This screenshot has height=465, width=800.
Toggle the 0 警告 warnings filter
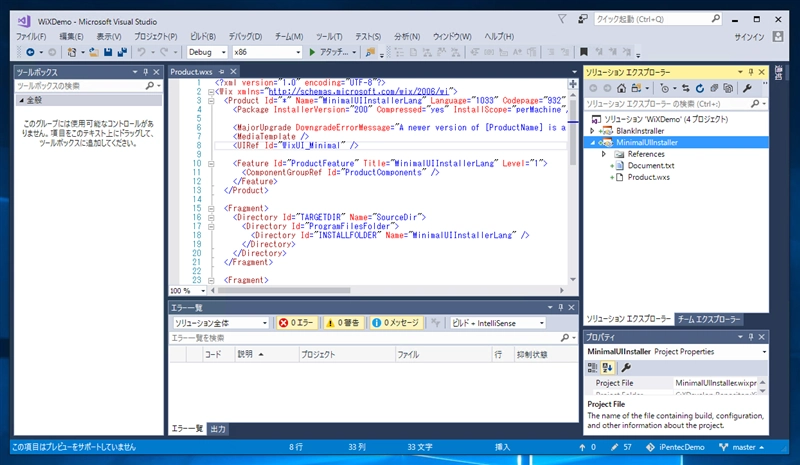[342, 323]
